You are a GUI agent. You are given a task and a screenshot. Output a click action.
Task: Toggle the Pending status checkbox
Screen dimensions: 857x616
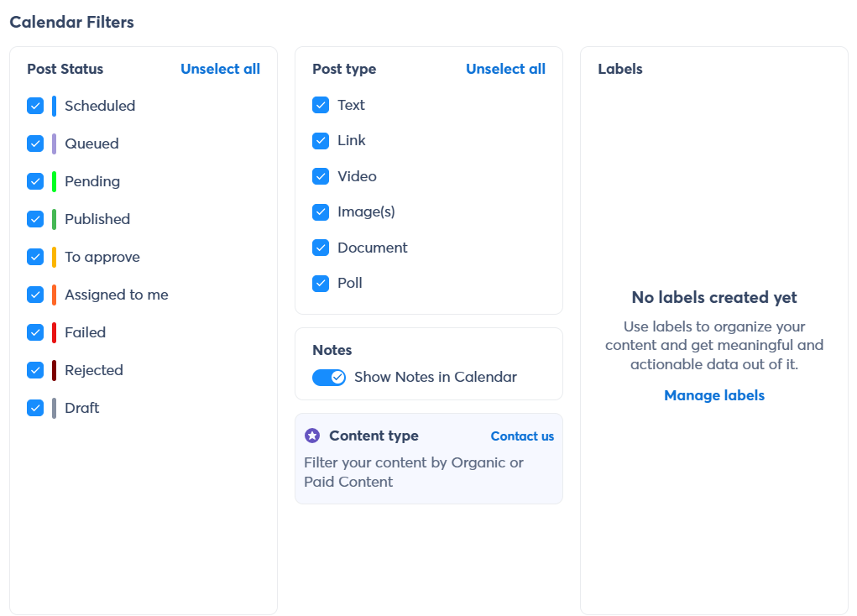[35, 181]
